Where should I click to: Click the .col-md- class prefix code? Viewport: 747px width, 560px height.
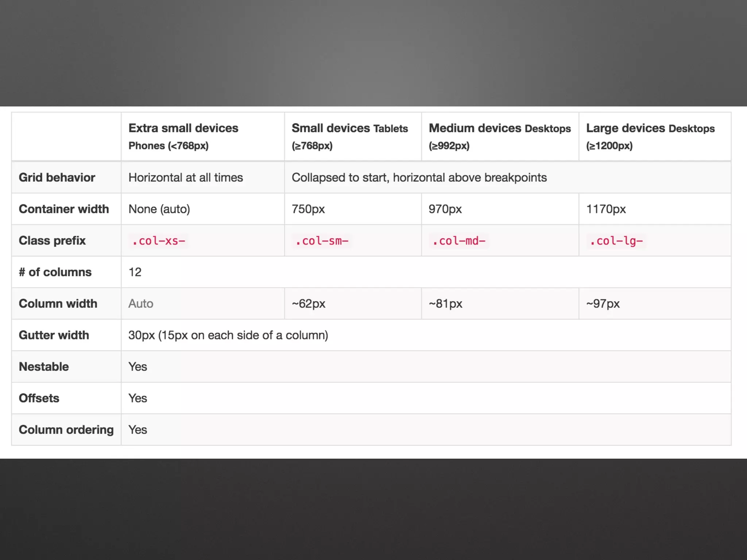pyautogui.click(x=459, y=241)
